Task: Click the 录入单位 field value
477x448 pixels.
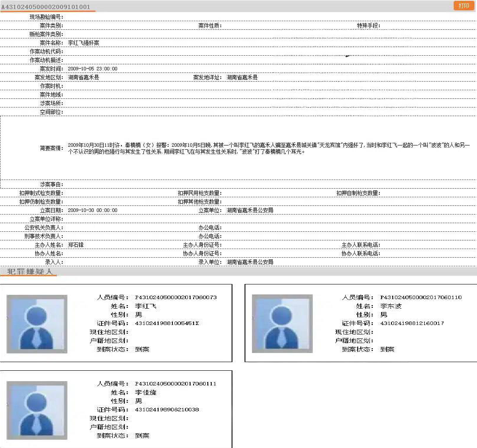Action: point(250,262)
